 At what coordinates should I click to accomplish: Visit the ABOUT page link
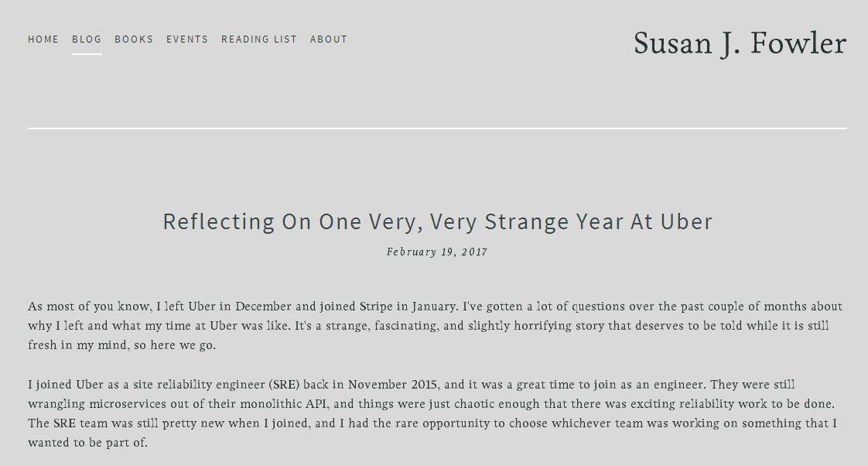[x=329, y=39]
